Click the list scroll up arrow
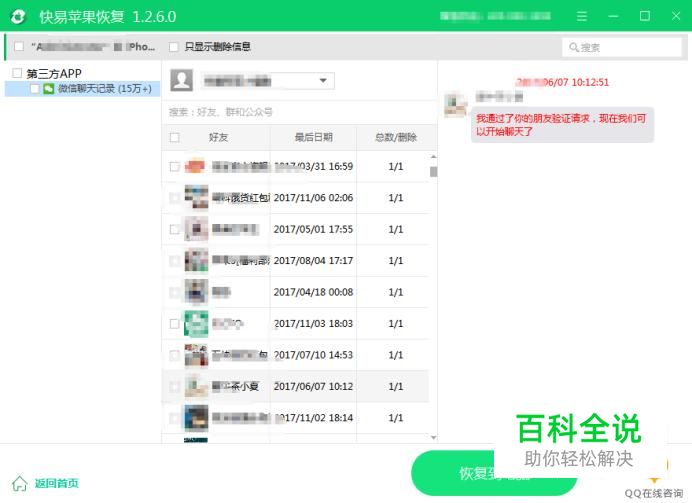 point(433,157)
